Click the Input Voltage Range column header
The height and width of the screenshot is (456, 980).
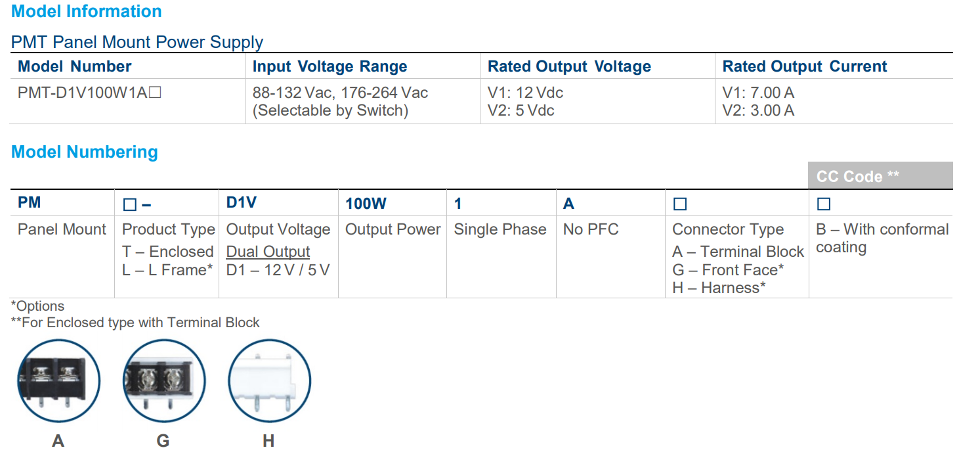tap(330, 66)
